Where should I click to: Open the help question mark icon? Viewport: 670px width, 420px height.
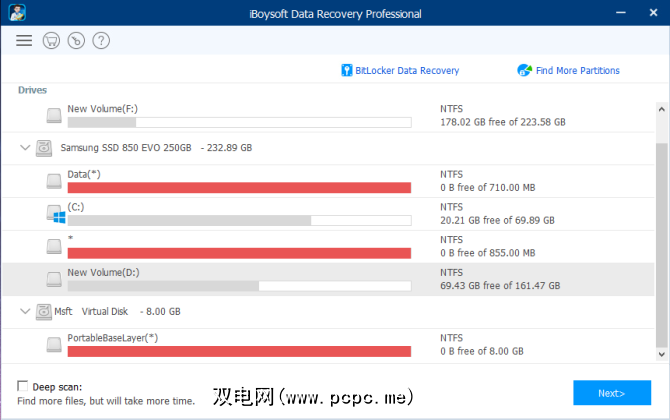101,41
